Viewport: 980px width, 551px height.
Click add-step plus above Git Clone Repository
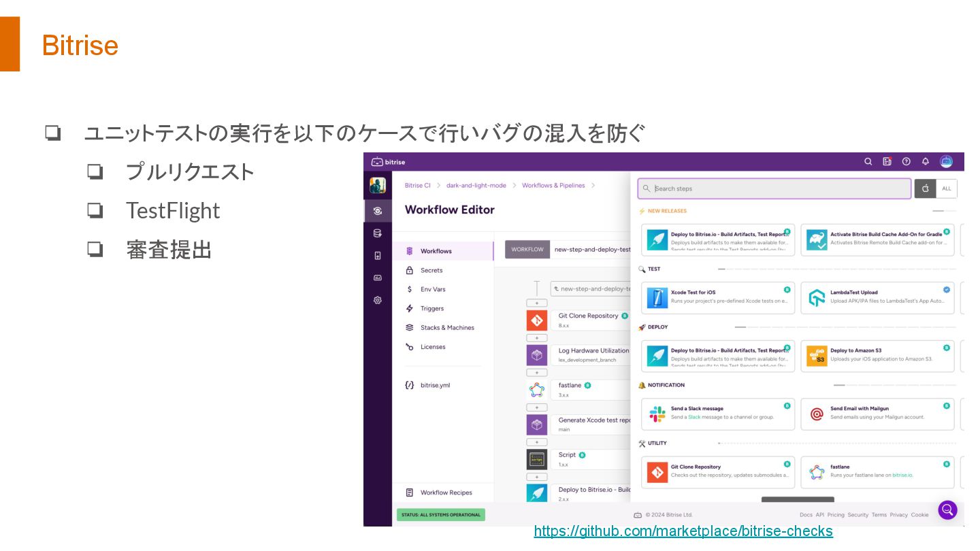(537, 303)
